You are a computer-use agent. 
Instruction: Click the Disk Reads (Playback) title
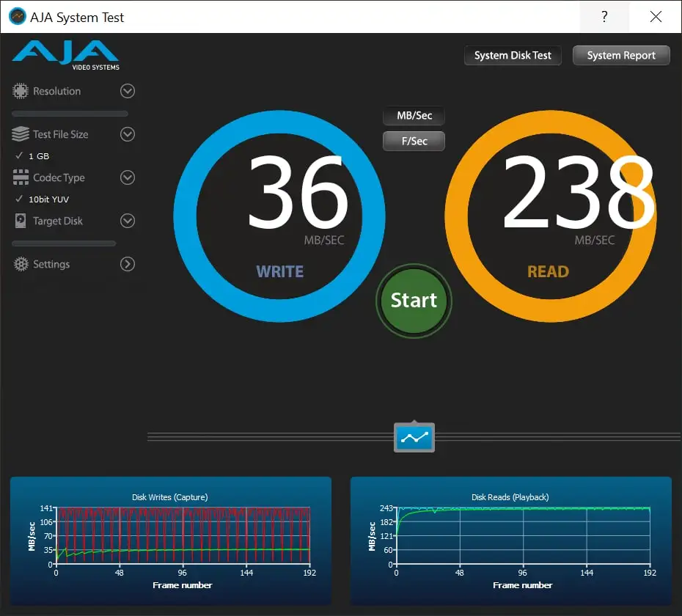click(510, 496)
